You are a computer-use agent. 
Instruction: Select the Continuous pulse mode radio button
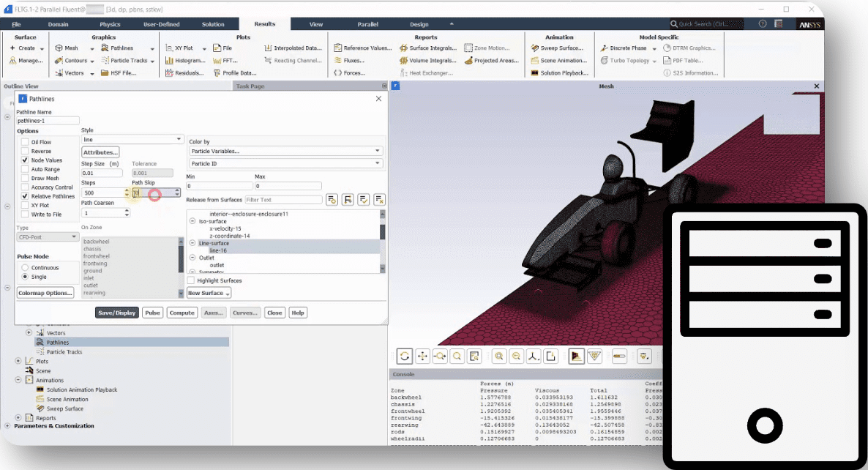coord(25,268)
